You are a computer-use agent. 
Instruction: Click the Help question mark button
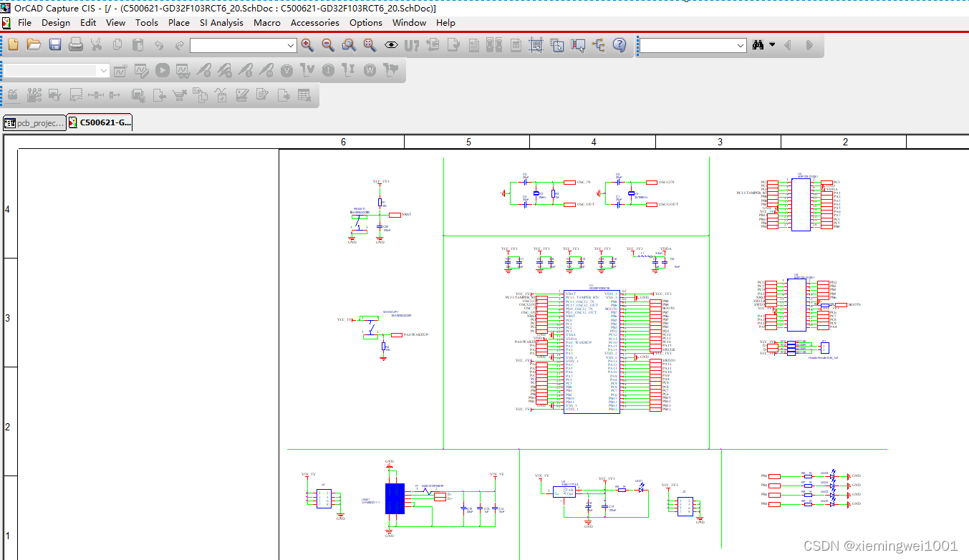click(619, 44)
